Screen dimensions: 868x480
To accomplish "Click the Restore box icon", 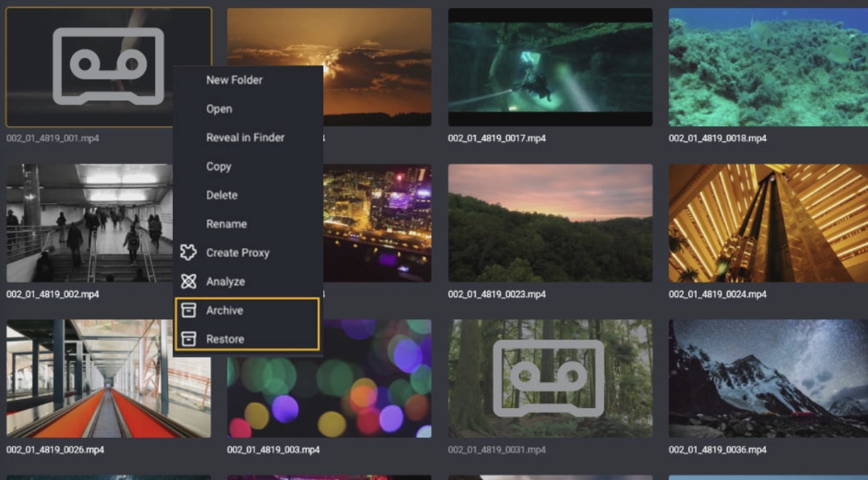I will (188, 339).
